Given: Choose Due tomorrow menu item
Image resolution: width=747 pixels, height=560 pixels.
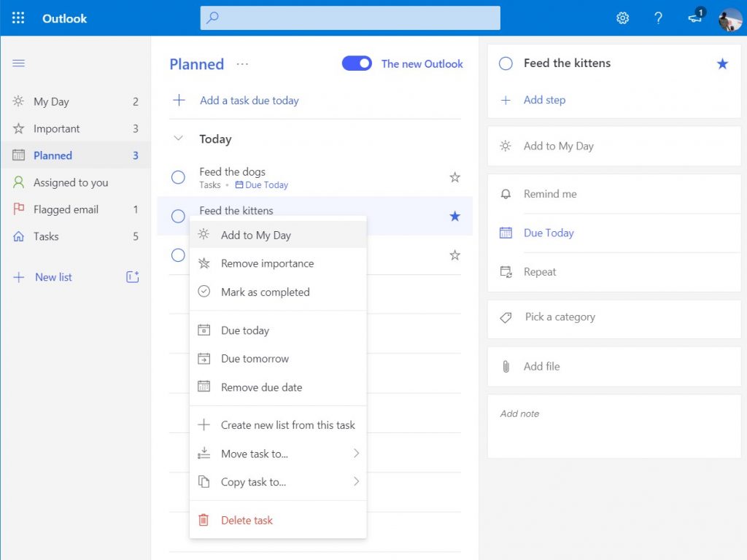Looking at the screenshot, I should coord(278,359).
